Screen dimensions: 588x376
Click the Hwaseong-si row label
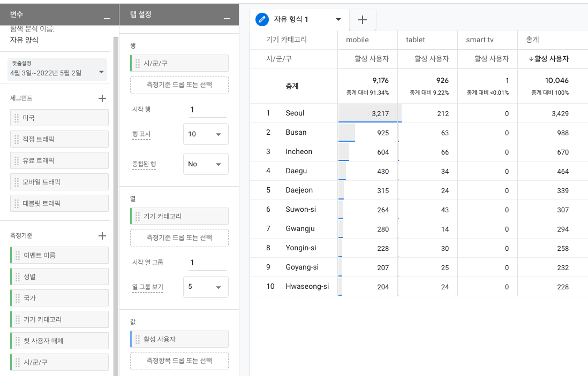[307, 287]
